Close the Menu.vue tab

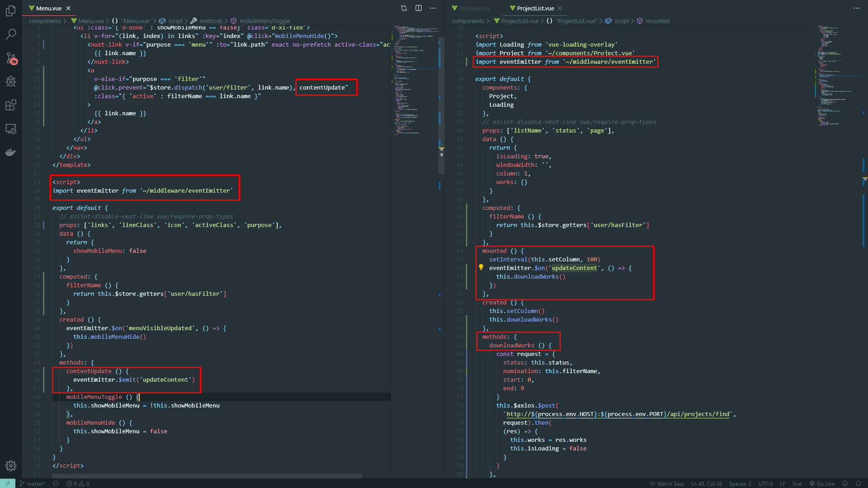pos(68,8)
